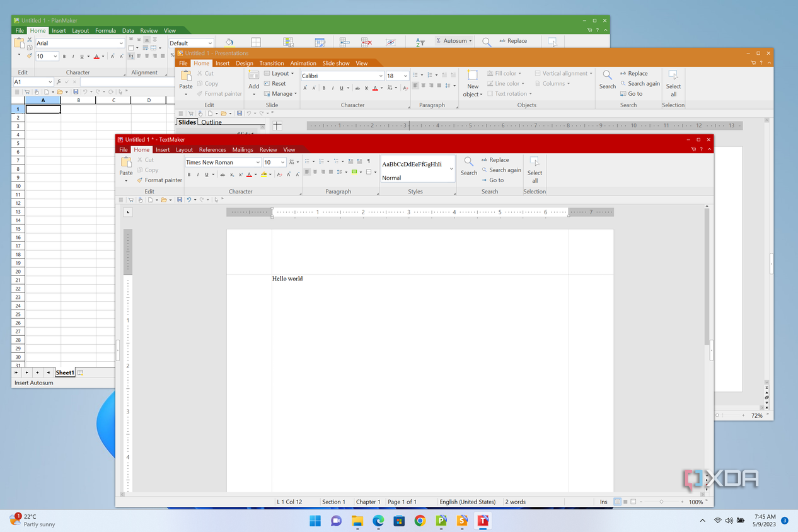Open PlanMaker Formula tab
Screen dimensions: 798x532
pyautogui.click(x=105, y=30)
